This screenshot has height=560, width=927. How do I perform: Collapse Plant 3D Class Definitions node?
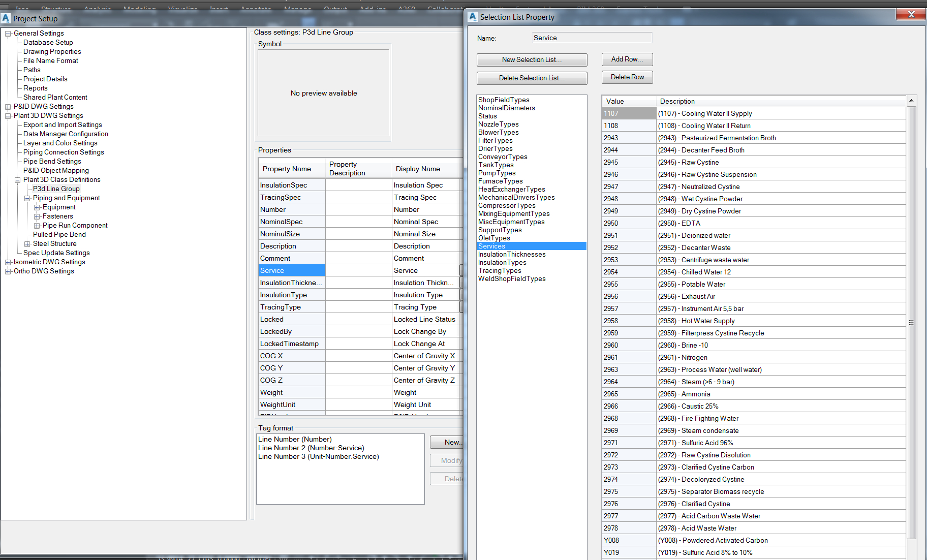[18, 180]
